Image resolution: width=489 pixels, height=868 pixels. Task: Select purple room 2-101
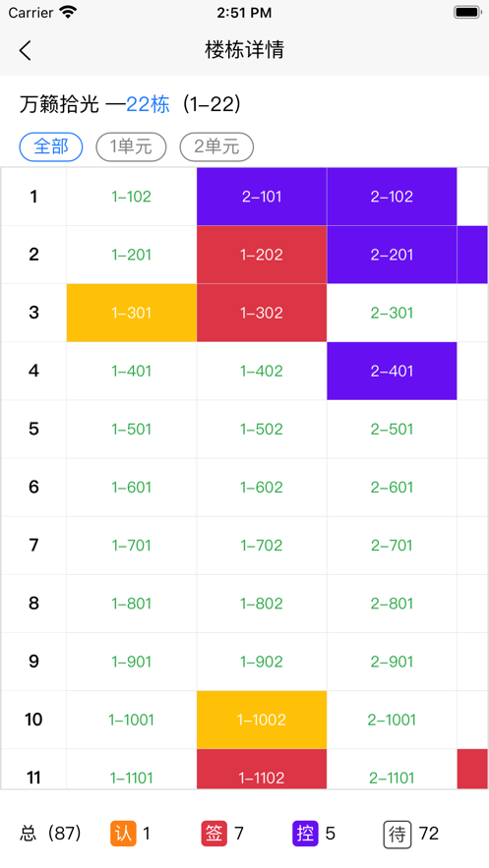(262, 197)
